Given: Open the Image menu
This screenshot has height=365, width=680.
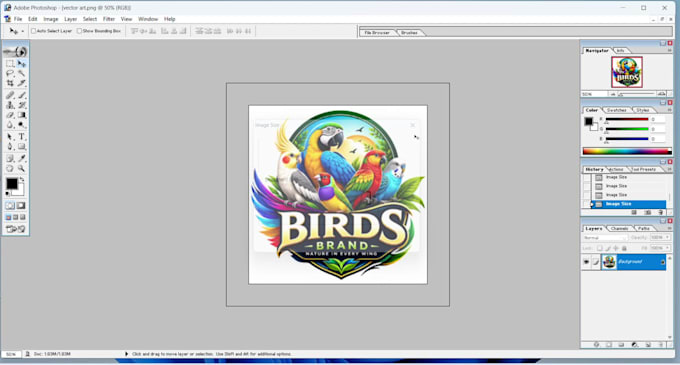Looking at the screenshot, I should point(50,19).
